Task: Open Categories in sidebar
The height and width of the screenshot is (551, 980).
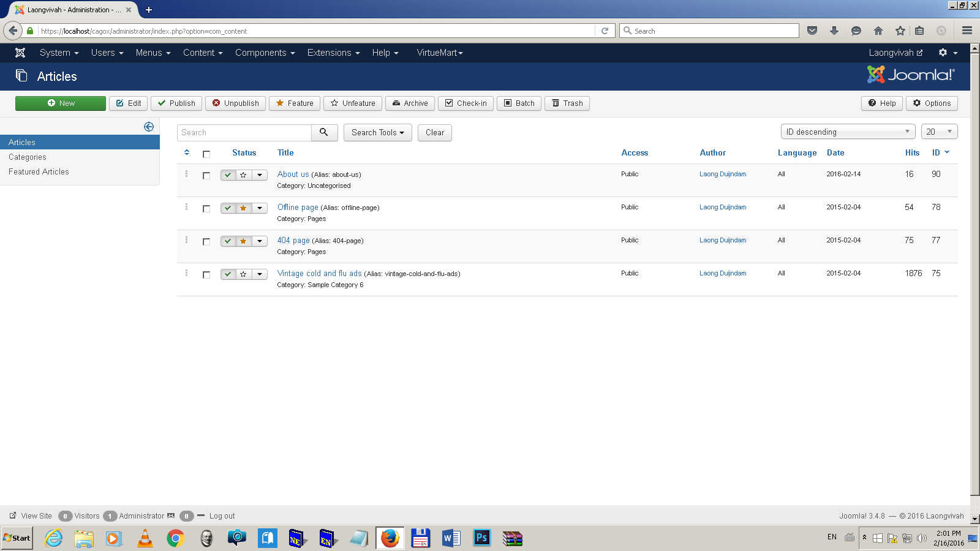Action: [28, 157]
